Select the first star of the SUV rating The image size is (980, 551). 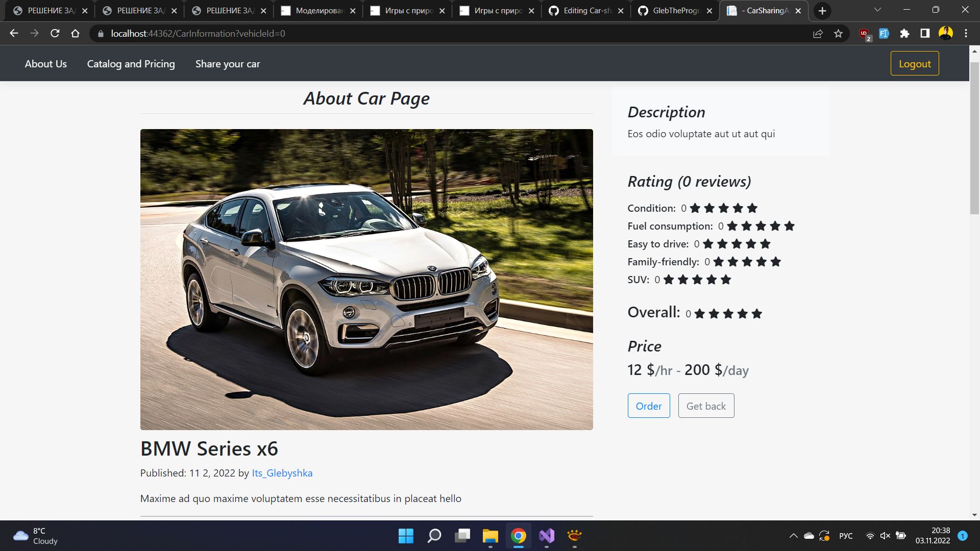pyautogui.click(x=669, y=280)
